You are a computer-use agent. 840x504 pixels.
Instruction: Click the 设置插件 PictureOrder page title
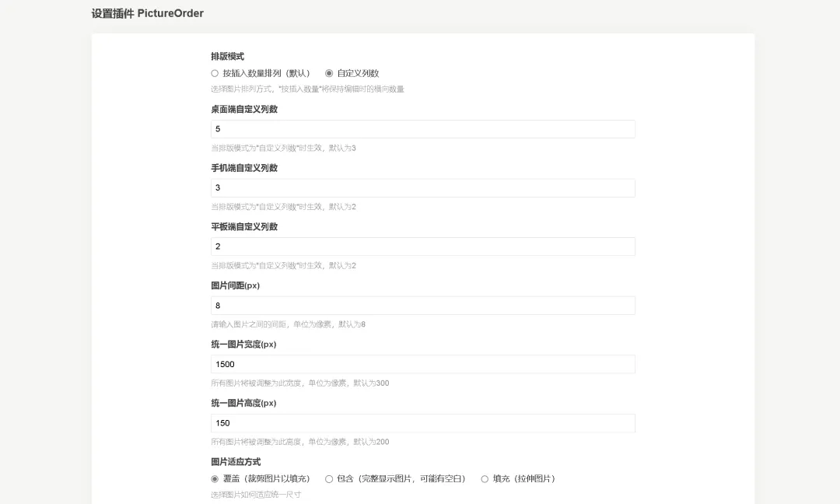click(x=148, y=13)
